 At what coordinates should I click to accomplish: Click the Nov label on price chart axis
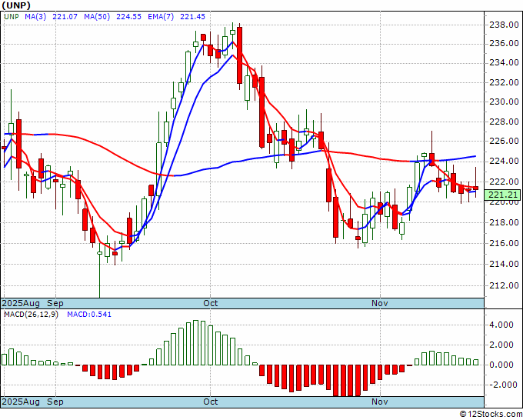[380, 303]
